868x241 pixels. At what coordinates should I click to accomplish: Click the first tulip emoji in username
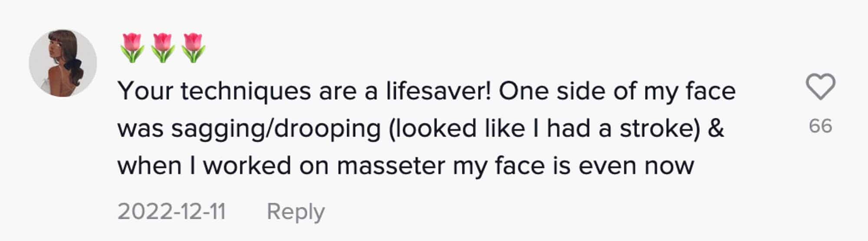[132, 48]
